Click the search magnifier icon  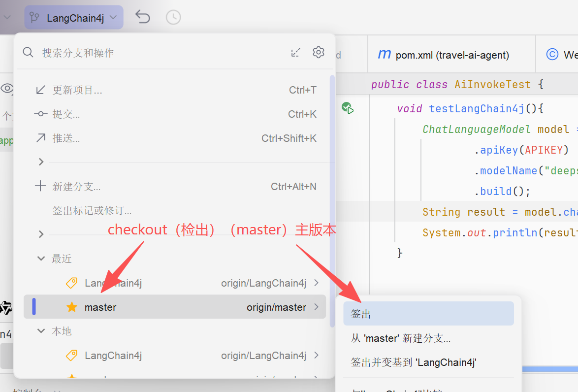click(28, 52)
